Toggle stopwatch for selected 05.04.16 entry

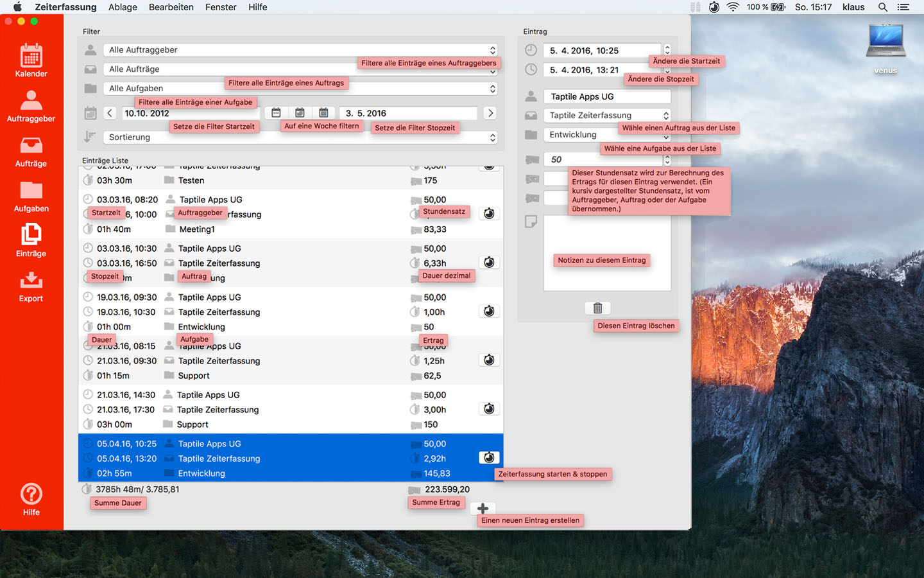pyautogui.click(x=489, y=458)
